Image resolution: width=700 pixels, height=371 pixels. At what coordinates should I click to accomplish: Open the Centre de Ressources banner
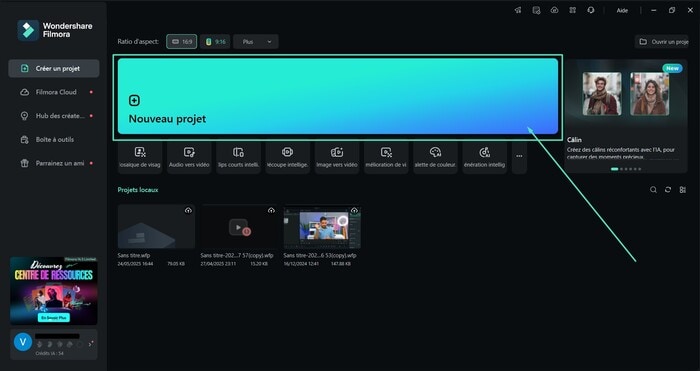(54, 291)
